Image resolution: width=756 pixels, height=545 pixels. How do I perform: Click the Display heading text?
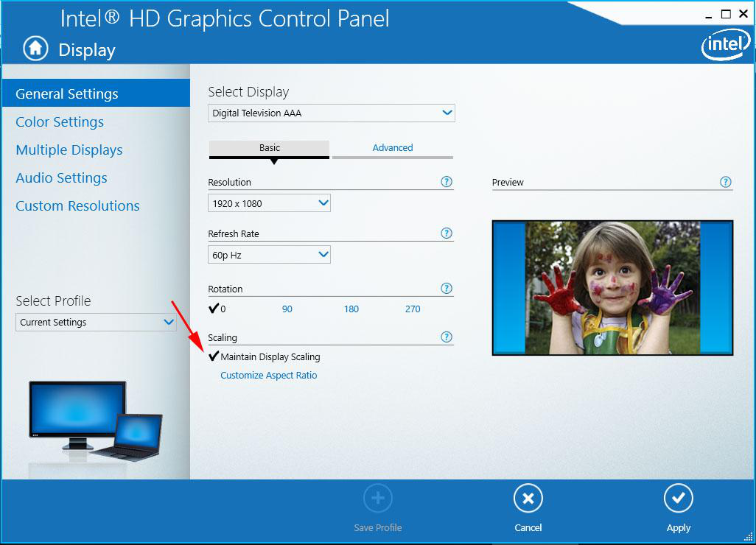(87, 50)
